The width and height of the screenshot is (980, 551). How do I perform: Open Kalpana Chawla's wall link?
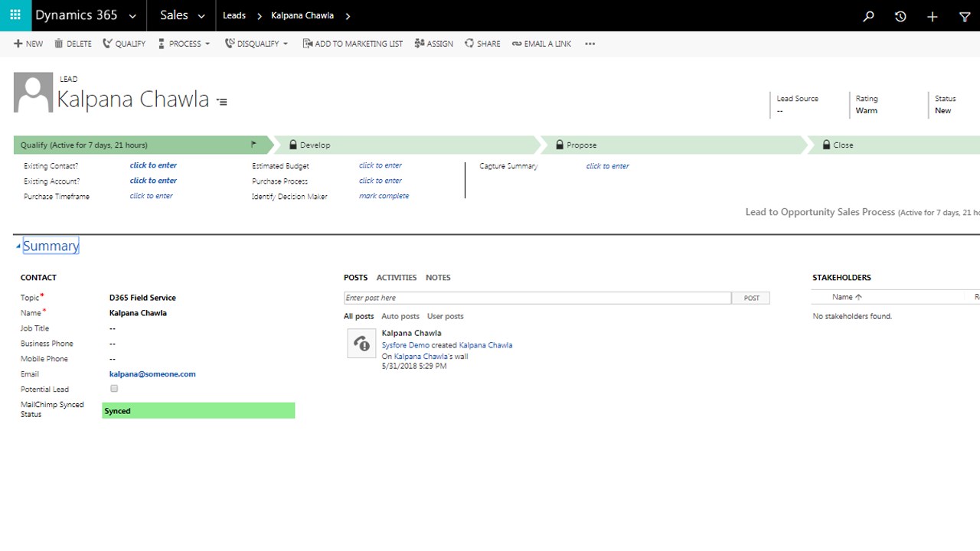click(420, 356)
